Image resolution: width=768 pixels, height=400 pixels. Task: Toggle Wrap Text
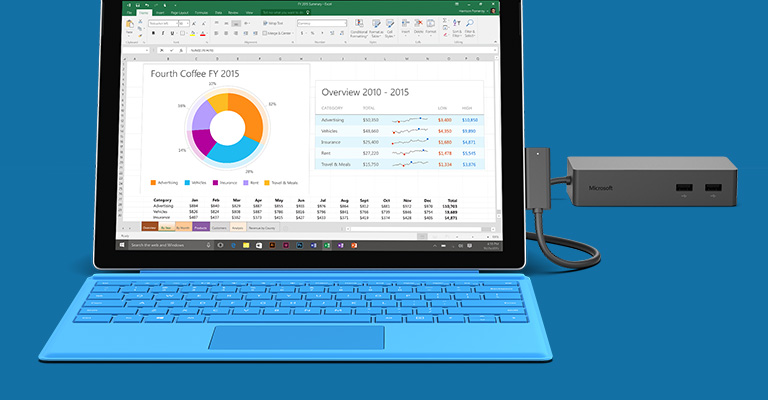coord(273,23)
